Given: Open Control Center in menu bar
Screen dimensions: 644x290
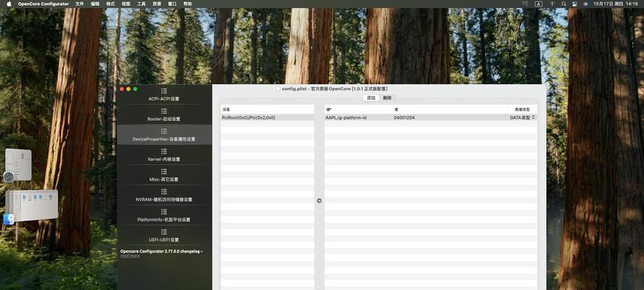Looking at the screenshot, I should [x=574, y=4].
